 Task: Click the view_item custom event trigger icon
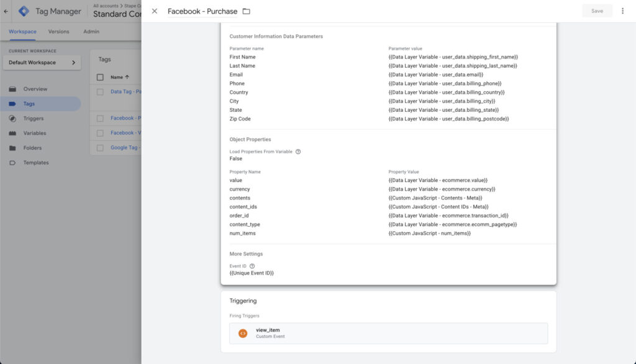coord(243,333)
